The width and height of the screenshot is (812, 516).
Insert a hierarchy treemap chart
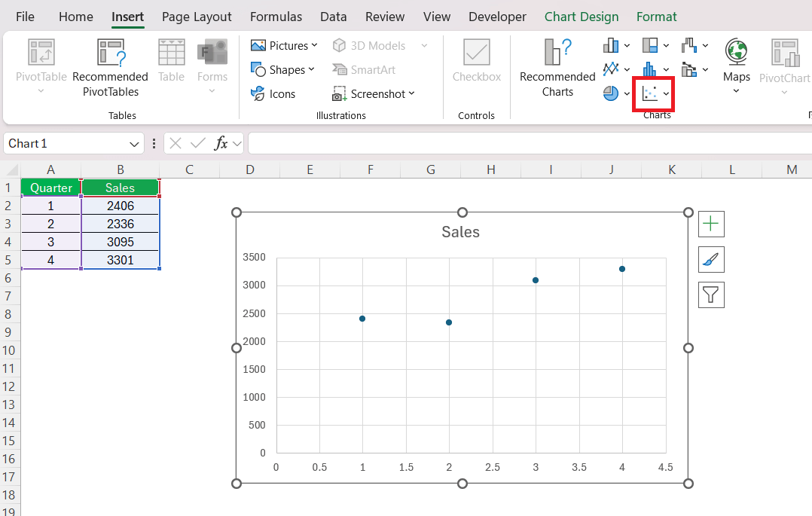coord(650,46)
